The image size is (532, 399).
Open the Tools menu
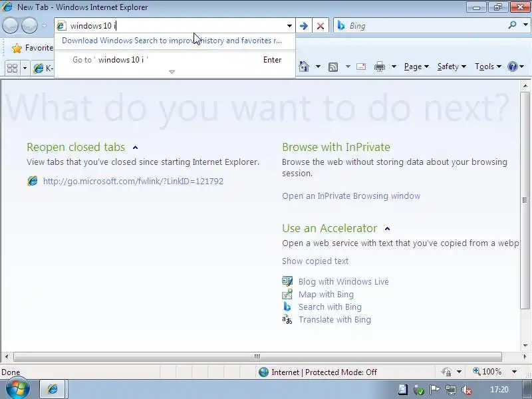tap(488, 66)
